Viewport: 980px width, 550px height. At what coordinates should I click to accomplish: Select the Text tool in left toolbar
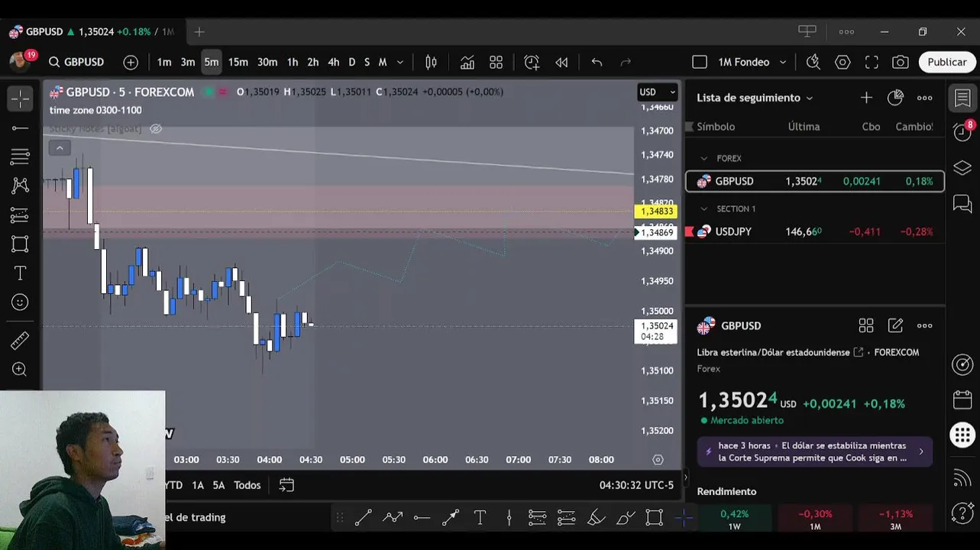click(20, 273)
